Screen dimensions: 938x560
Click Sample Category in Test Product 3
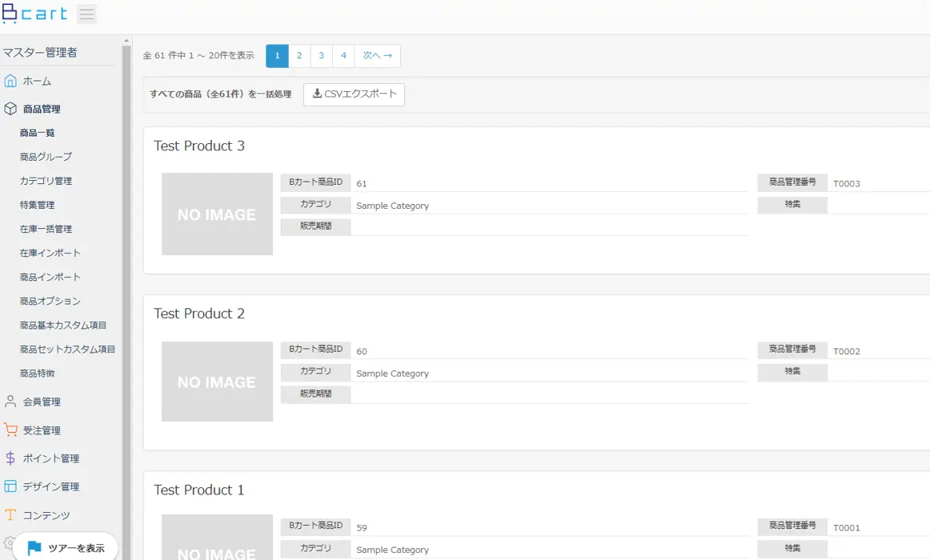click(392, 206)
